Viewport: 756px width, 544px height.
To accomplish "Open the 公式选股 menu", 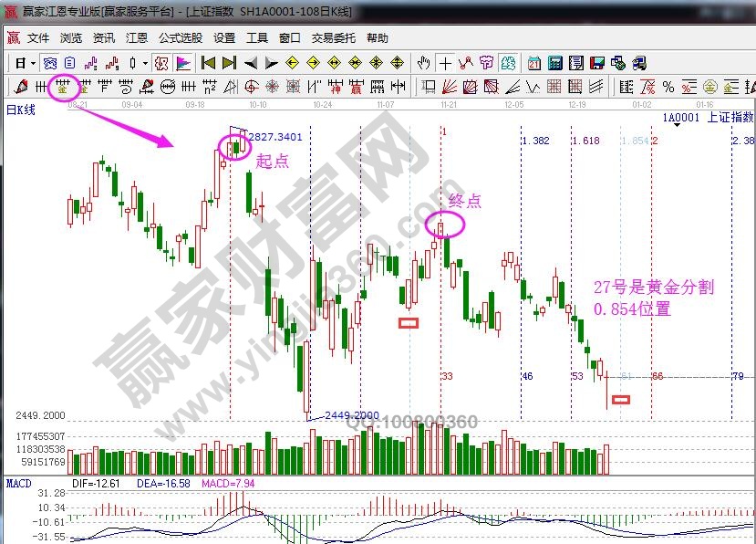I will 181,38.
